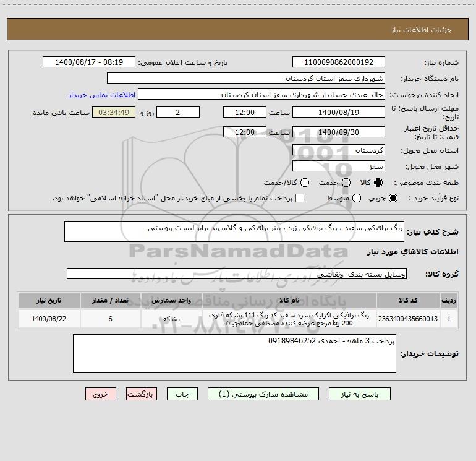Select the کالا radio button
476x461 pixels.
tap(378, 183)
